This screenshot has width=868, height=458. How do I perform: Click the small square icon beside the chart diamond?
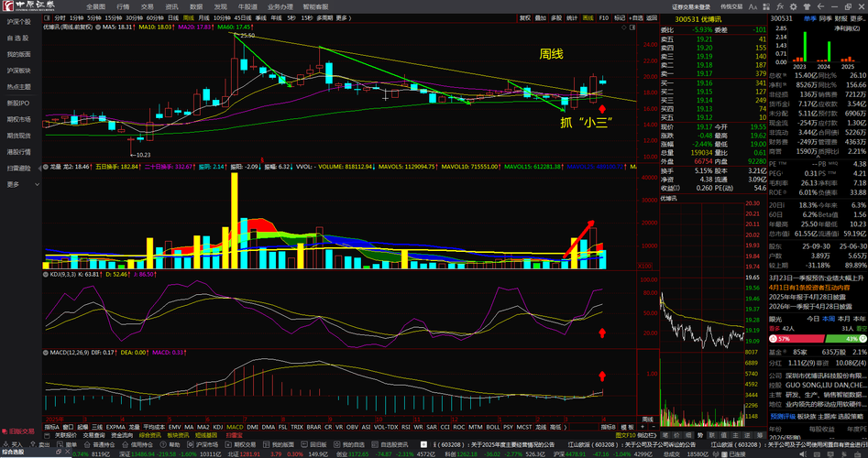[x=632, y=27]
